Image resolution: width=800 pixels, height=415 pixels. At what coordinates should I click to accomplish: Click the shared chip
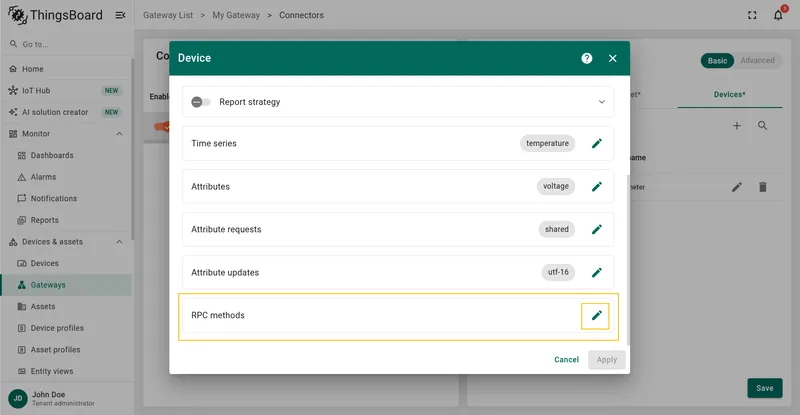pyautogui.click(x=557, y=229)
